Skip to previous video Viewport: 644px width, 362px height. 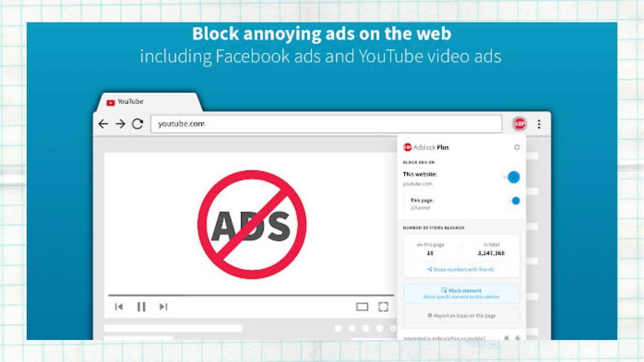119,307
